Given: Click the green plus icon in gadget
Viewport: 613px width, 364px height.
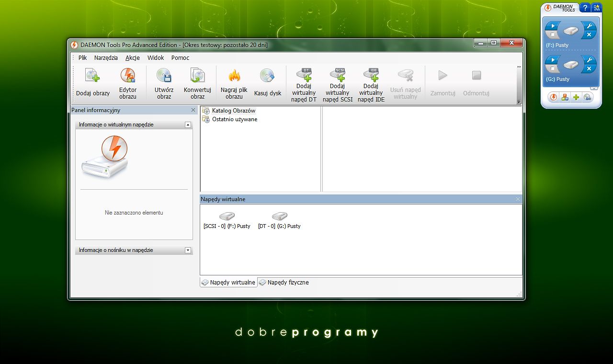Looking at the screenshot, I should click(576, 97).
